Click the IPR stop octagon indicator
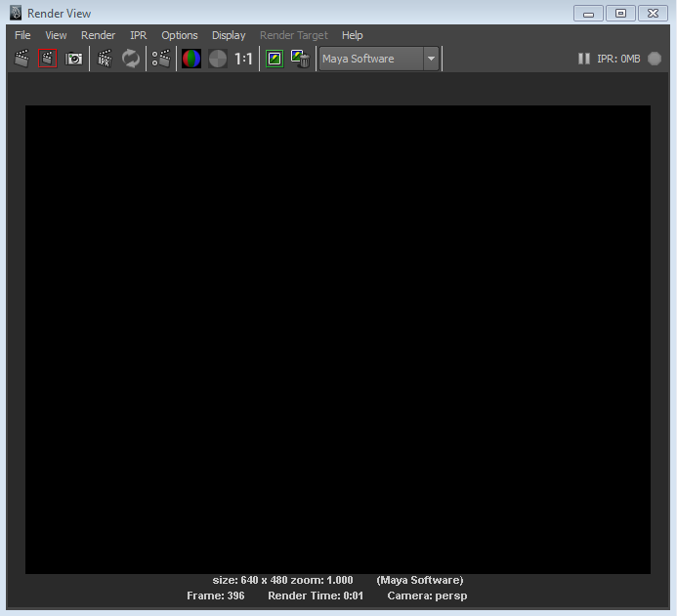The width and height of the screenshot is (677, 616). (655, 59)
